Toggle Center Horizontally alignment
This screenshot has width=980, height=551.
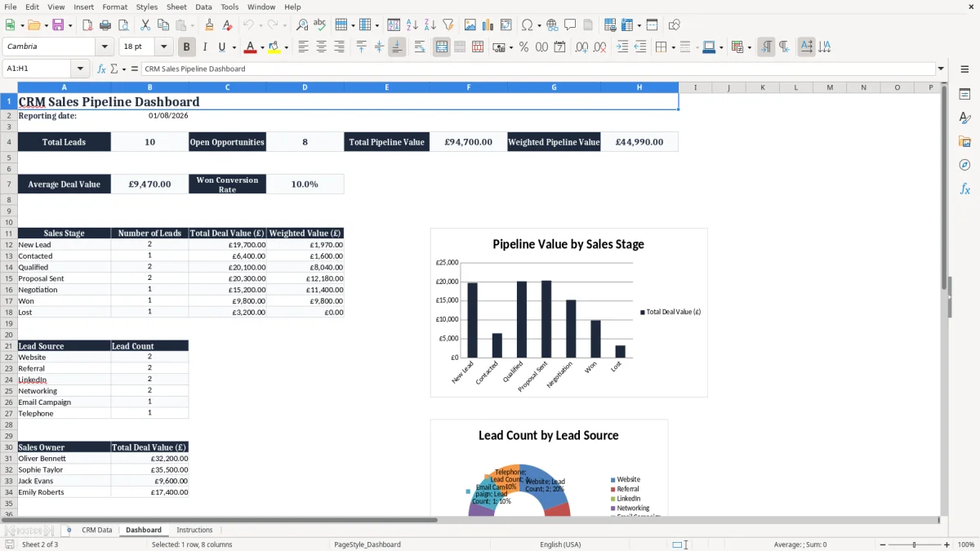click(x=321, y=47)
